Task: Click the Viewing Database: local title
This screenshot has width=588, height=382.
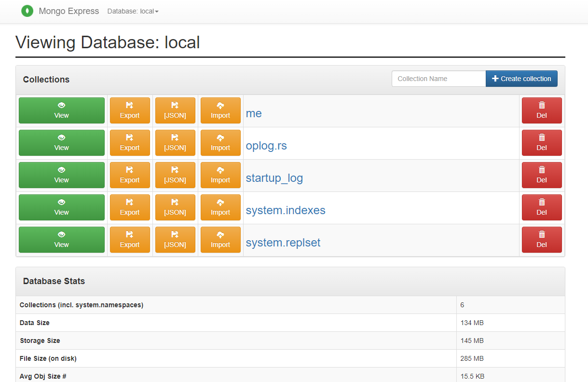Action: point(108,42)
